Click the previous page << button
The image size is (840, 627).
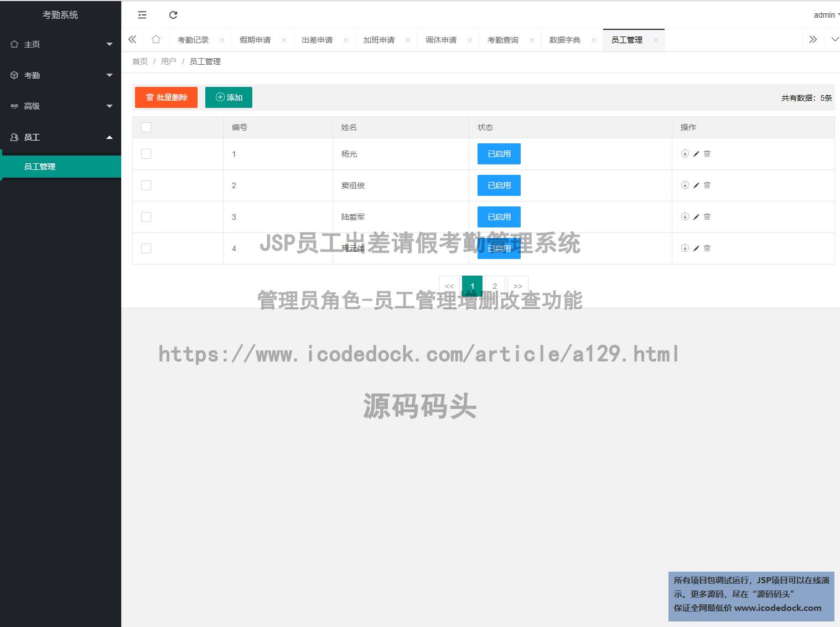[x=449, y=286]
